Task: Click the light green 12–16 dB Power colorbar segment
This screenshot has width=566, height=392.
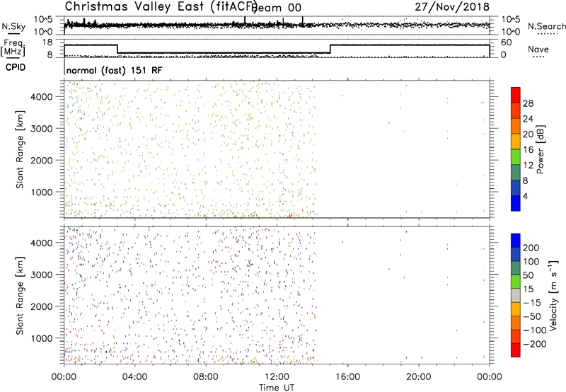Action: click(x=516, y=156)
